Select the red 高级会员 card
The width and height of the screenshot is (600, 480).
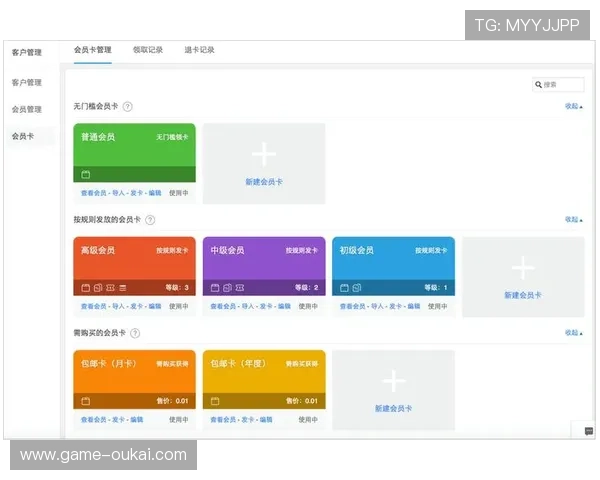click(134, 266)
